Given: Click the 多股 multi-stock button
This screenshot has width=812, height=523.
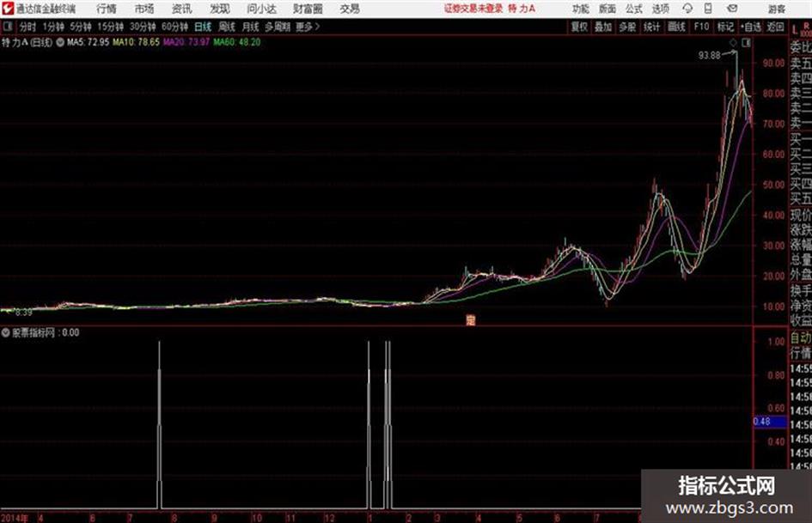Looking at the screenshot, I should coord(627,27).
